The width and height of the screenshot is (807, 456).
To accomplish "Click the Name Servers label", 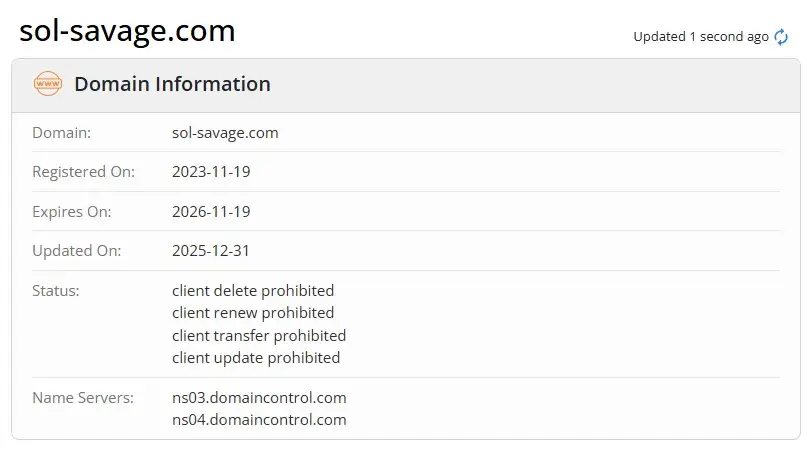I will tap(83, 398).
